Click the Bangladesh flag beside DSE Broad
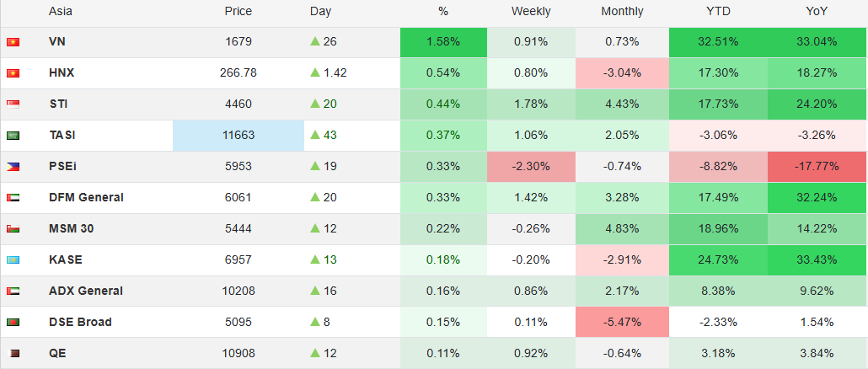Image resolution: width=868 pixels, height=369 pixels. 13,323
